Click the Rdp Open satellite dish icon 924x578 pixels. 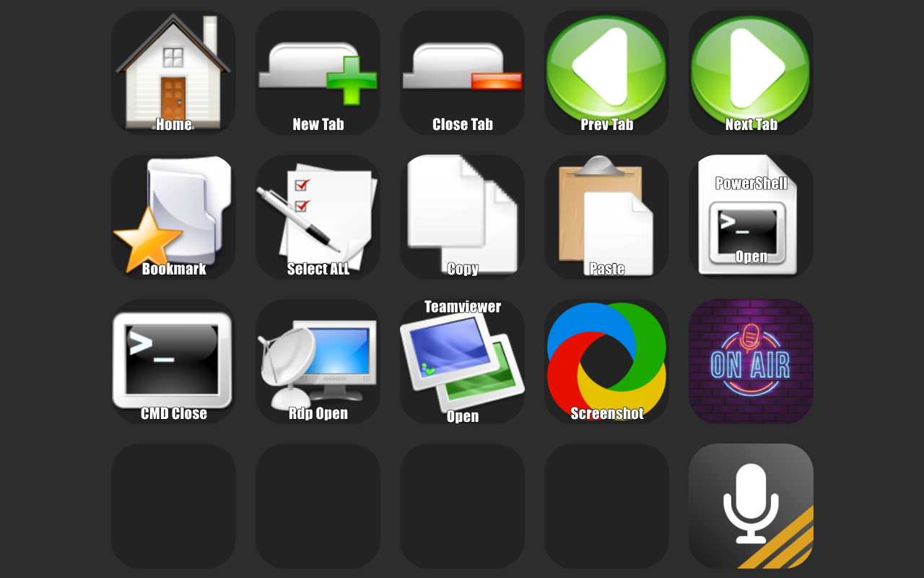coord(318,361)
